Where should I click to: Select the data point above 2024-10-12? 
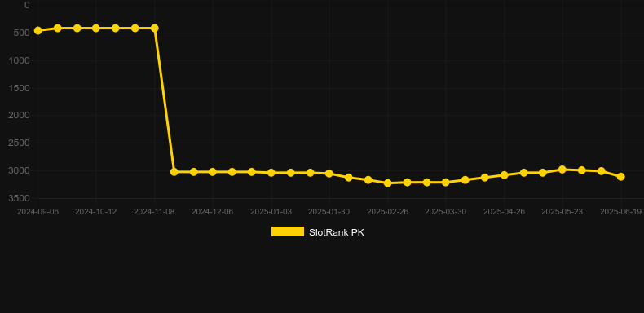tap(96, 28)
